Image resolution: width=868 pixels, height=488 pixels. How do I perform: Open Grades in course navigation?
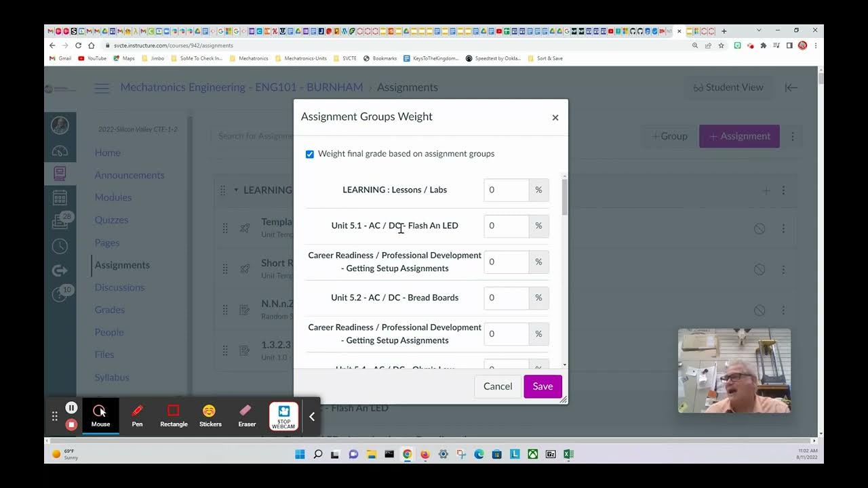[x=110, y=310]
